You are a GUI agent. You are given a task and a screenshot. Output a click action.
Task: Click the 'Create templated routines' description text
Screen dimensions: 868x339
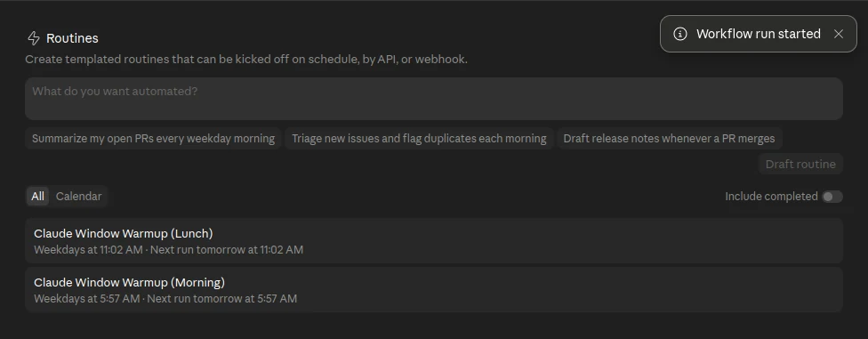245,59
